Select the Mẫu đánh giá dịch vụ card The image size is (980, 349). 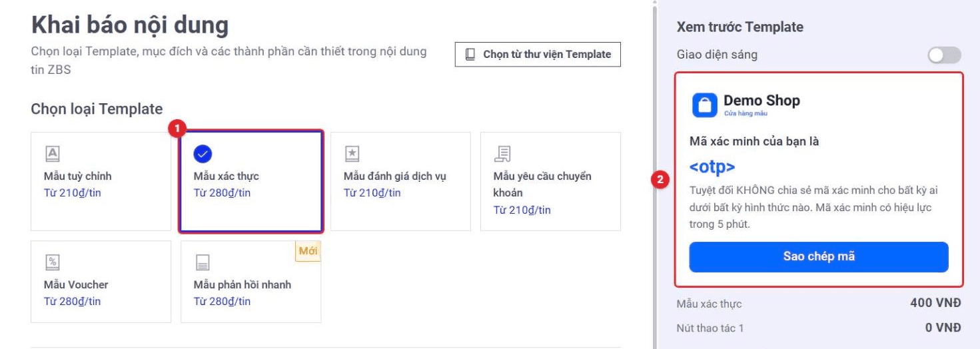click(x=401, y=181)
